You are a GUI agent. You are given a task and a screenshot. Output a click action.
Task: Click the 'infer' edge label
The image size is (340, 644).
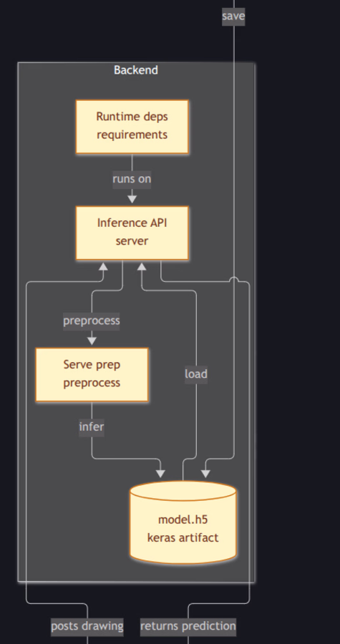[x=92, y=427]
